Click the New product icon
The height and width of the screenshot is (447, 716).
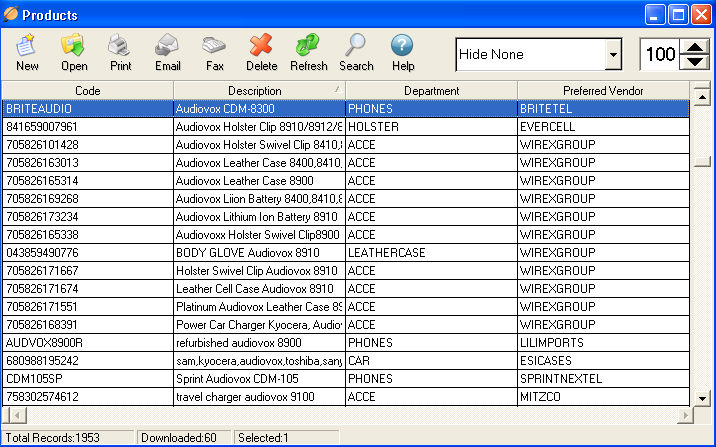(x=27, y=53)
